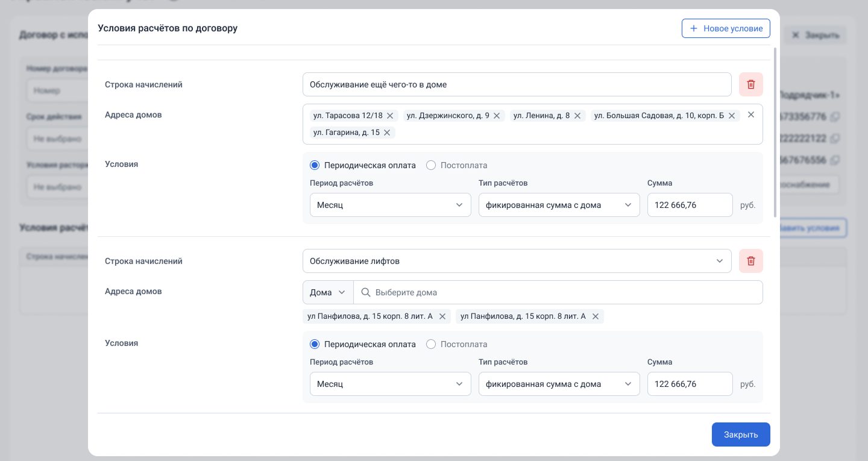Open the 'Дома' type selector
The width and height of the screenshot is (868, 461).
(327, 292)
